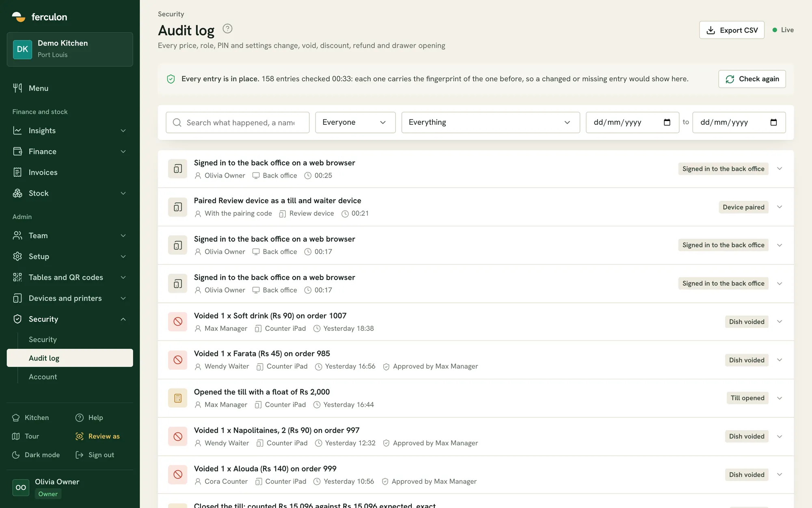Image resolution: width=812 pixels, height=508 pixels.
Task: Expand the Devices and printers section
Action: (x=70, y=298)
